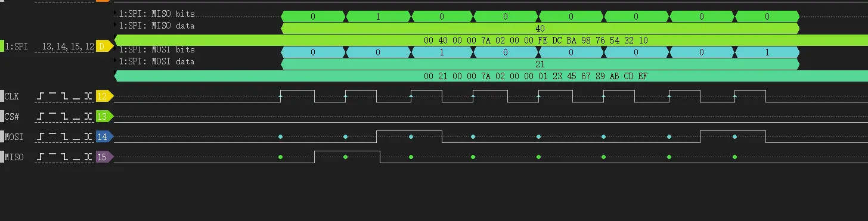
Task: Click the MISO data 40 annotation
Action: (x=540, y=28)
